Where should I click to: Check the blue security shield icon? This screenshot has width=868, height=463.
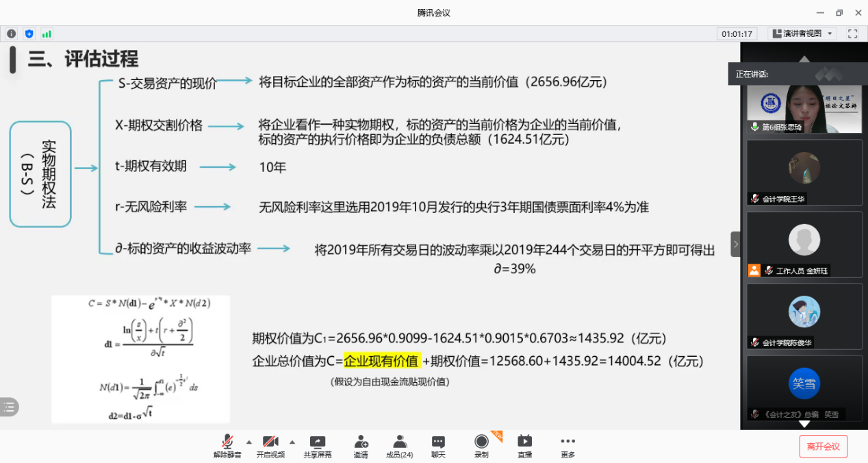pyautogui.click(x=29, y=34)
